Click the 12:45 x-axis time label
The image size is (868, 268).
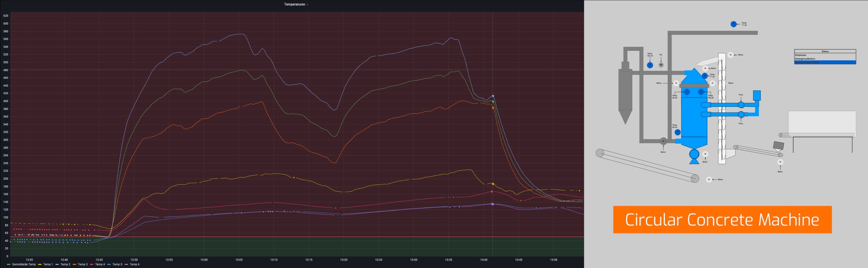[x=99, y=260]
